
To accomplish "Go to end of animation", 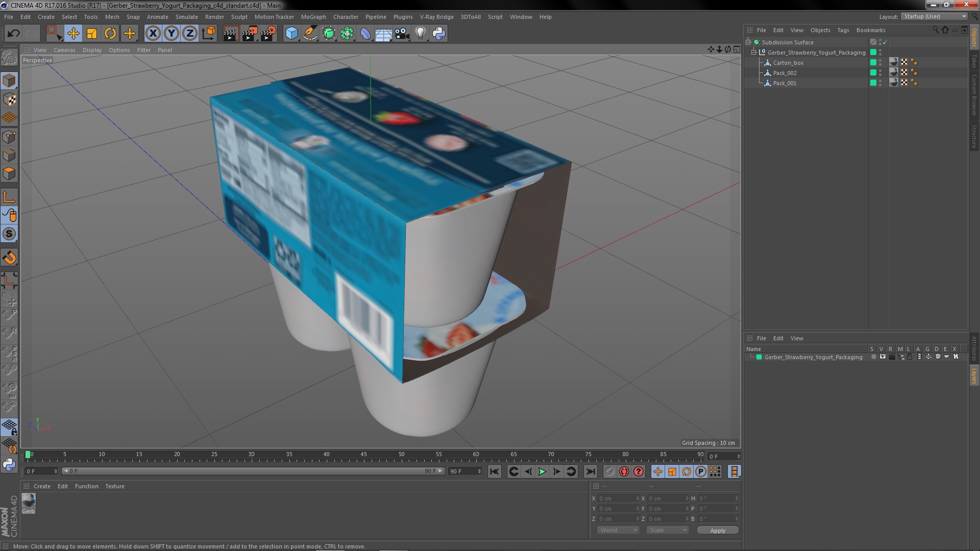I will (x=591, y=472).
